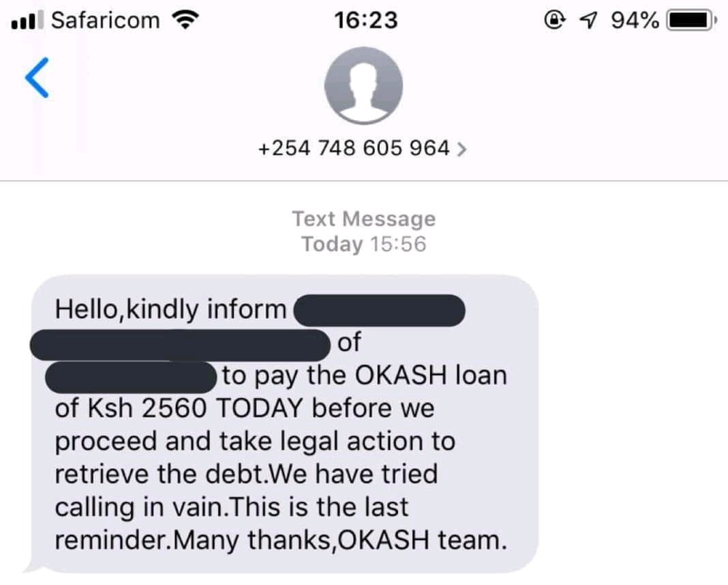The height and width of the screenshot is (585, 728).
Task: Expand contact details chevron beside the number
Action: tap(461, 149)
